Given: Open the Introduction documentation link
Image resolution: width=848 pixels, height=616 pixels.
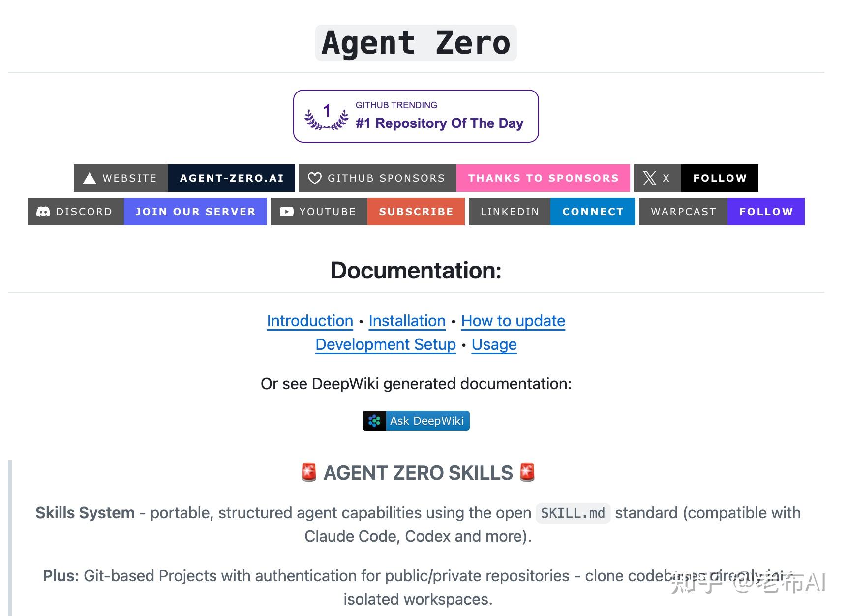Looking at the screenshot, I should click(x=310, y=321).
